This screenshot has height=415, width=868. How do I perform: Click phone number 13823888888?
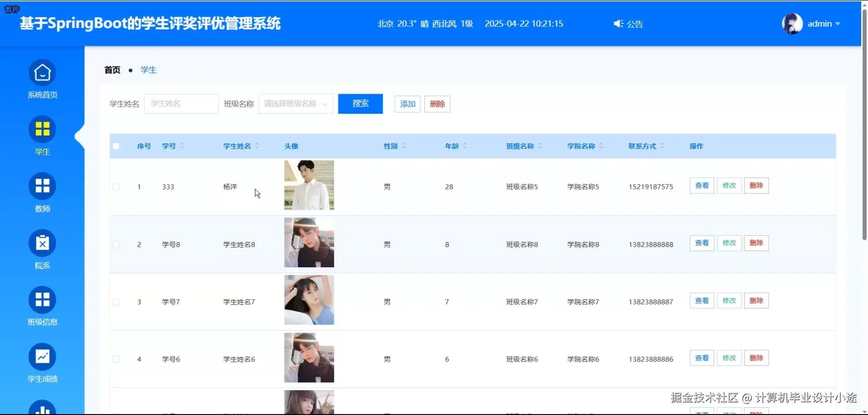[651, 244]
